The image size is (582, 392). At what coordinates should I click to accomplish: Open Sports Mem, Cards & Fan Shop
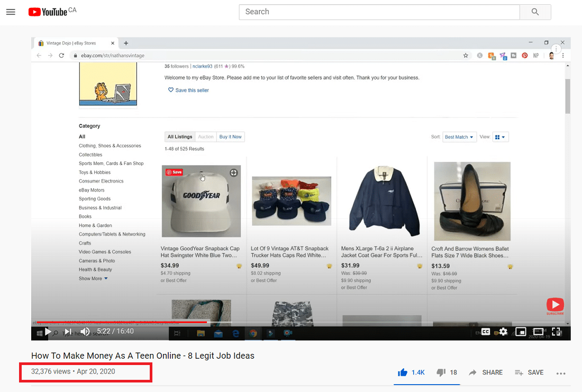(x=111, y=163)
